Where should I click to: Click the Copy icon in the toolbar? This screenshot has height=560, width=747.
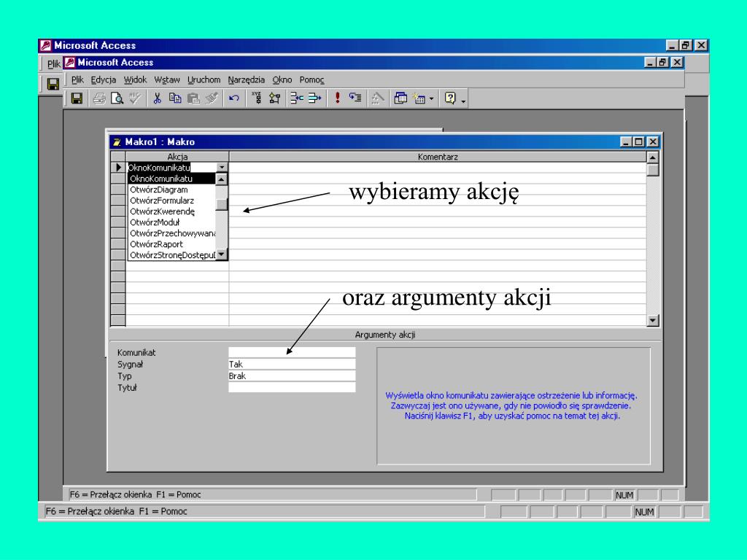[175, 98]
